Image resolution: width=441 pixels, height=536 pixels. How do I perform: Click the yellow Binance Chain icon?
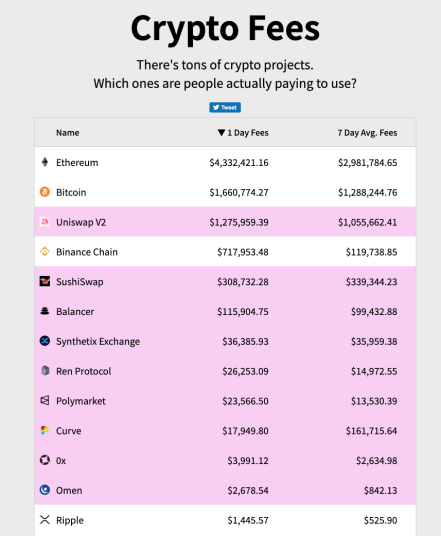coord(45,252)
